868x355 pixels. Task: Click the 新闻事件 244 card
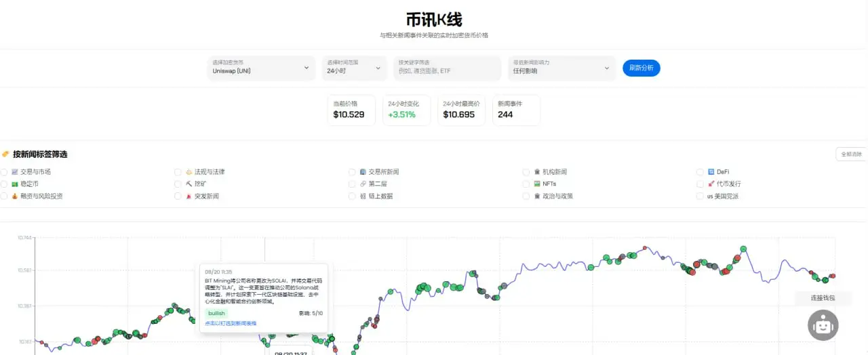pyautogui.click(x=516, y=110)
